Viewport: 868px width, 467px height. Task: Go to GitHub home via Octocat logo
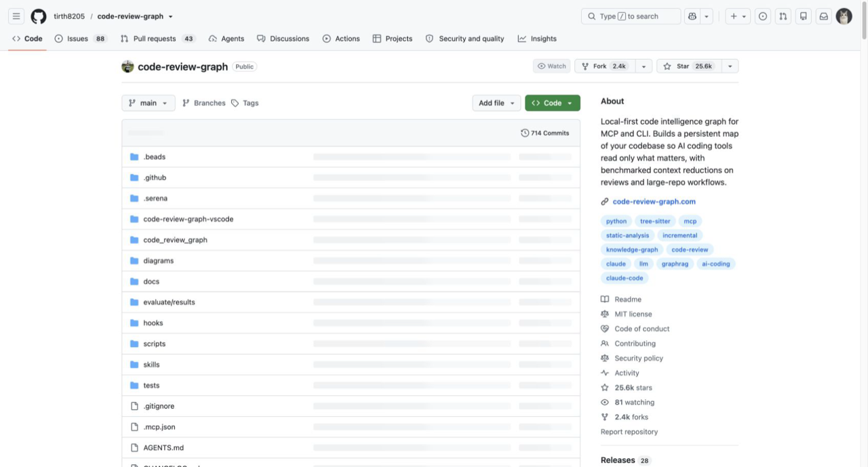(x=39, y=16)
